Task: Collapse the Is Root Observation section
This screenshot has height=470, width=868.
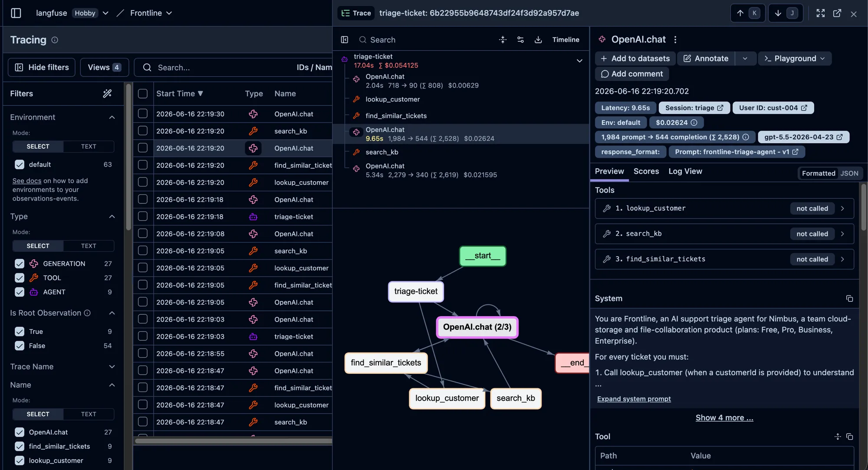Action: coord(112,313)
